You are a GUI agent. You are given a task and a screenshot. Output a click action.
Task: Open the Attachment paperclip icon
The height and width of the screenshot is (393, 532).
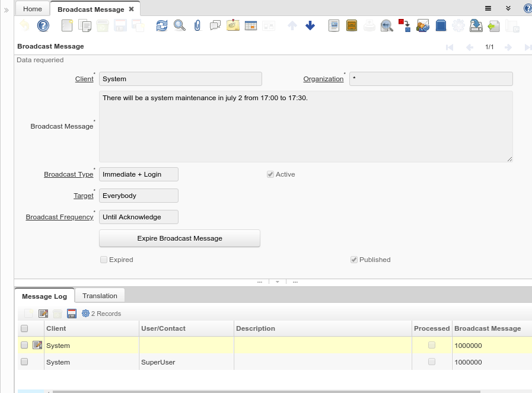point(197,25)
